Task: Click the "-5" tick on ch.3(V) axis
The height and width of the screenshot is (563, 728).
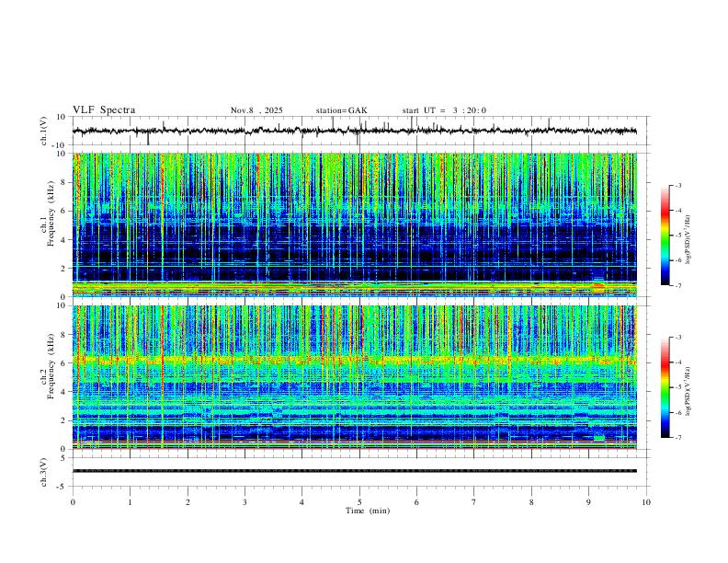Action: coord(63,487)
